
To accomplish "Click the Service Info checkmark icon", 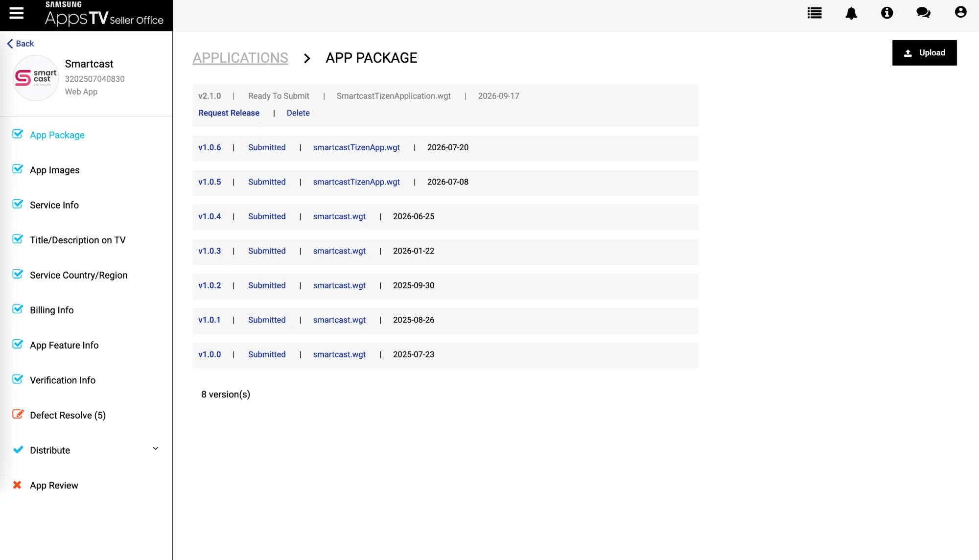I will coord(18,204).
